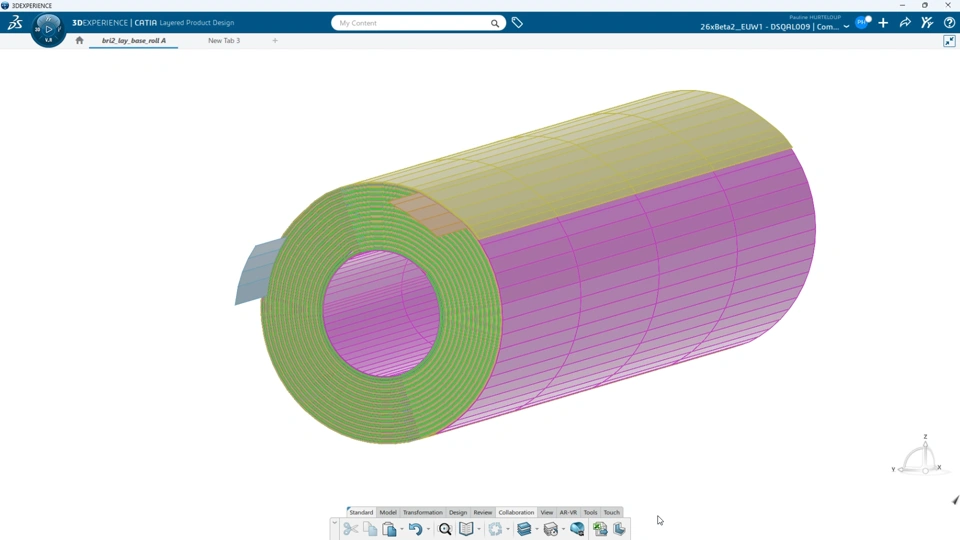Select the Review action bar tab
The height and width of the screenshot is (540, 960).
tap(482, 512)
